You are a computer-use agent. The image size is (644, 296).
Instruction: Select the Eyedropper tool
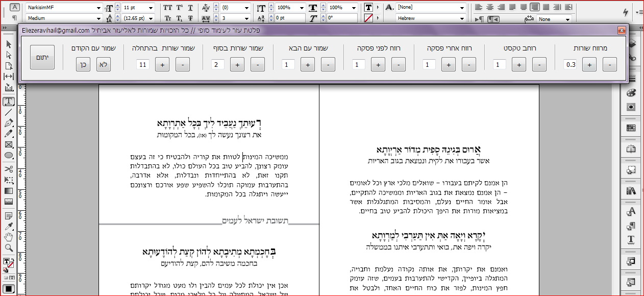pyautogui.click(x=9, y=226)
